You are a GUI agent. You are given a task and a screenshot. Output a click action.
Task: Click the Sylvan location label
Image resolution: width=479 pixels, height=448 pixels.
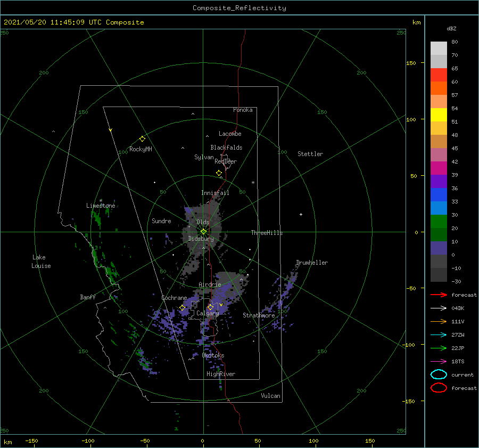click(x=204, y=158)
